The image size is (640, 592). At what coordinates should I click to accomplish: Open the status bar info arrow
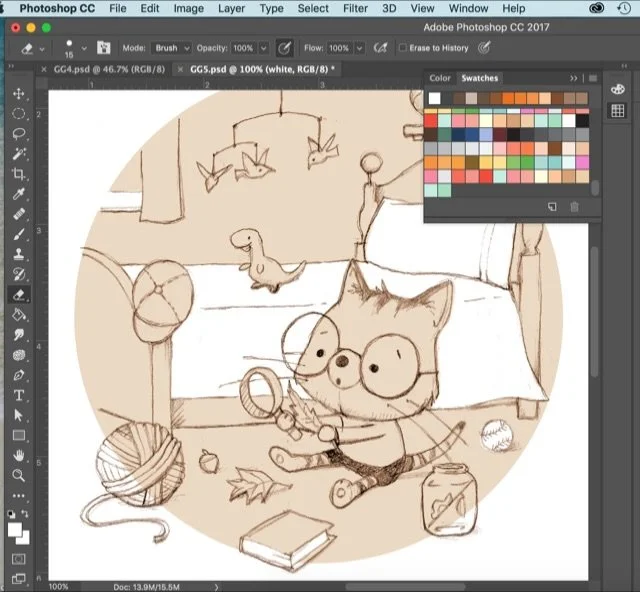click(x=216, y=587)
